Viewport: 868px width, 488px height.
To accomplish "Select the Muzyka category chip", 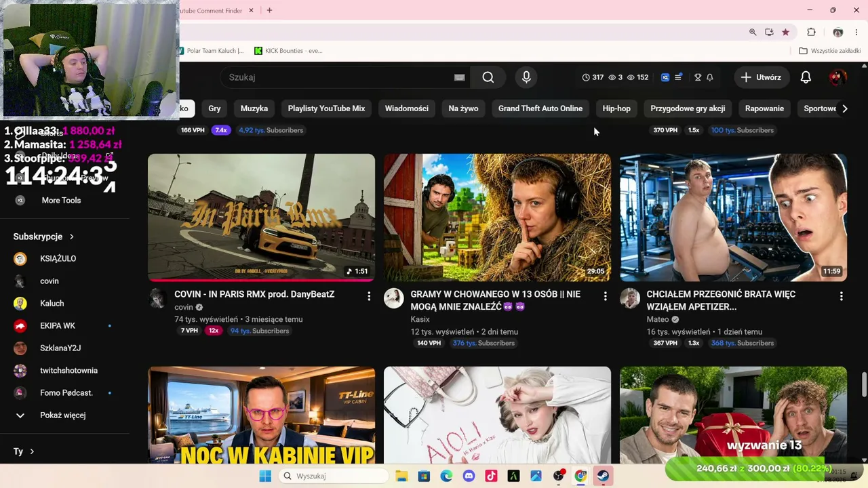I will pyautogui.click(x=254, y=108).
